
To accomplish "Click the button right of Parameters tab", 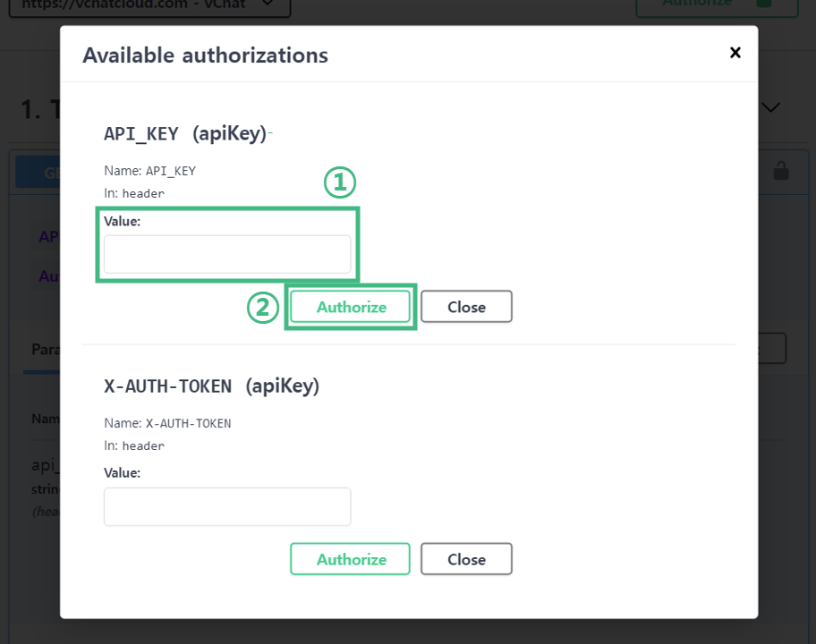I will pyautogui.click(x=771, y=349).
